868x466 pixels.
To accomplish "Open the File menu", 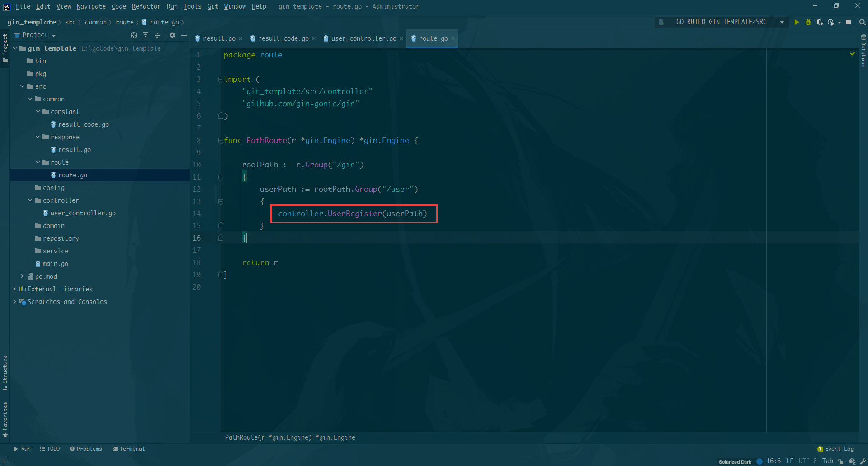I will [x=23, y=6].
